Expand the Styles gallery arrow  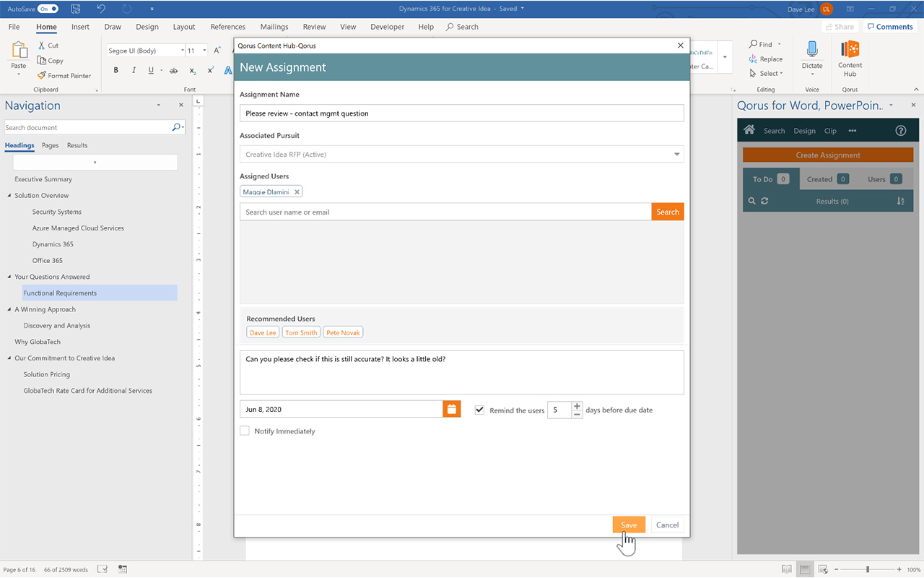coord(725,58)
